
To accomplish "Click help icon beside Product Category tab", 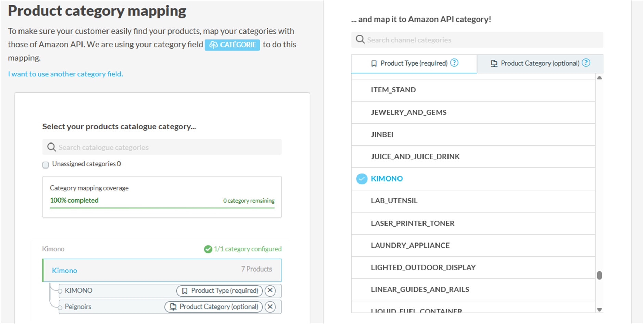I will (x=586, y=63).
